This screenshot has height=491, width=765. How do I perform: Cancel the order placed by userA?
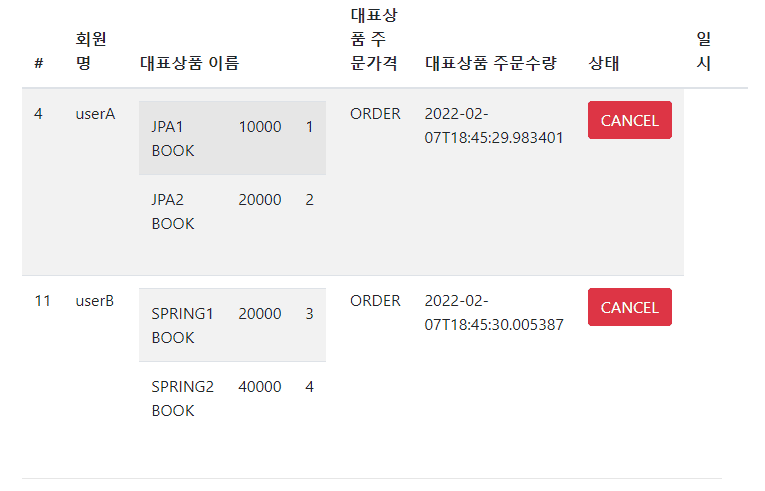coord(629,120)
